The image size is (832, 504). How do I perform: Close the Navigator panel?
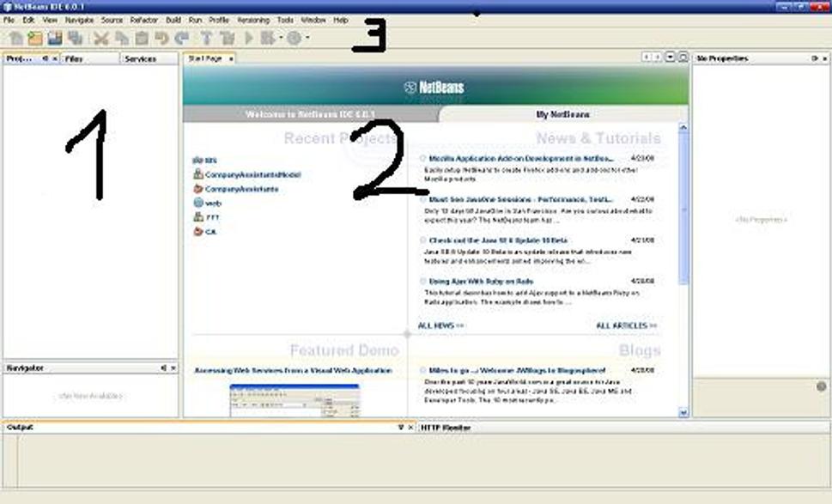(173, 367)
